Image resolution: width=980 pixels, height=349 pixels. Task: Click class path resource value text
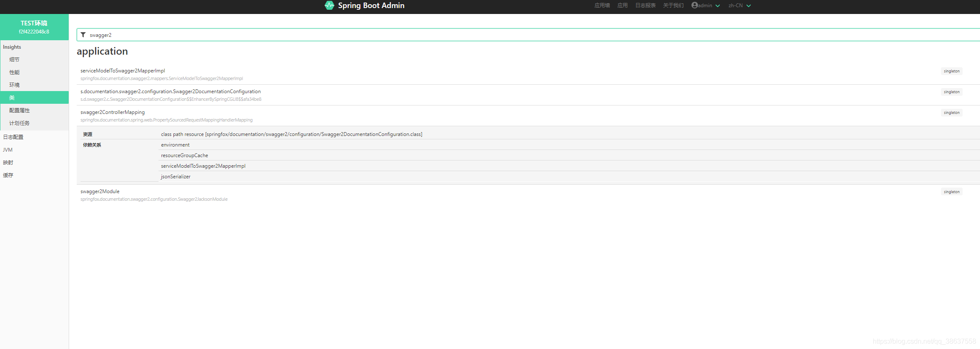coord(292,134)
